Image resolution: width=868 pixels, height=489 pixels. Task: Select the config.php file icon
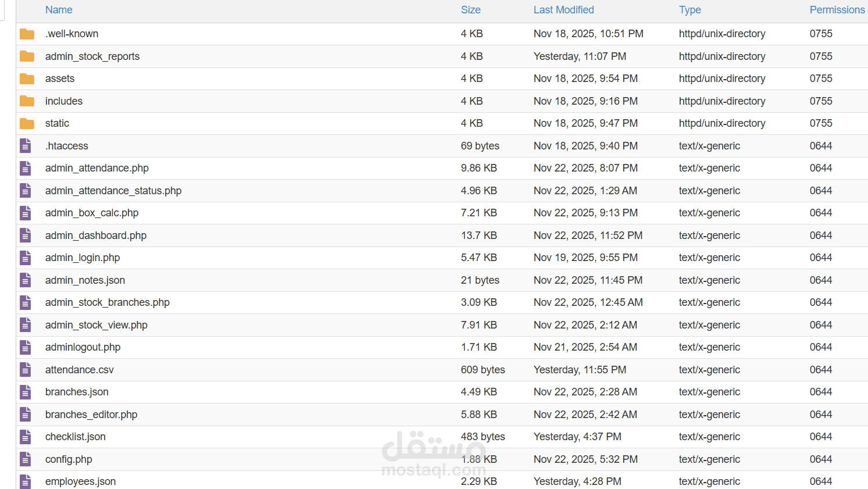click(x=26, y=459)
